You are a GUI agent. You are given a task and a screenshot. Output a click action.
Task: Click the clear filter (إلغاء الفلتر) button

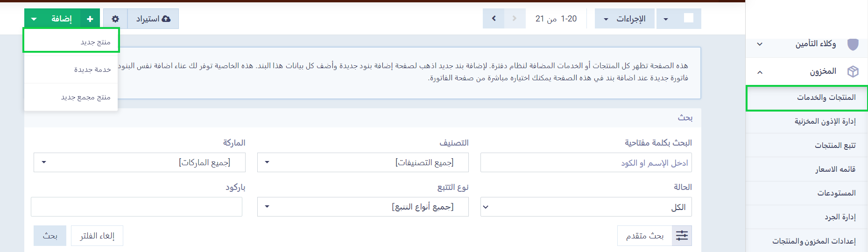[97, 236]
